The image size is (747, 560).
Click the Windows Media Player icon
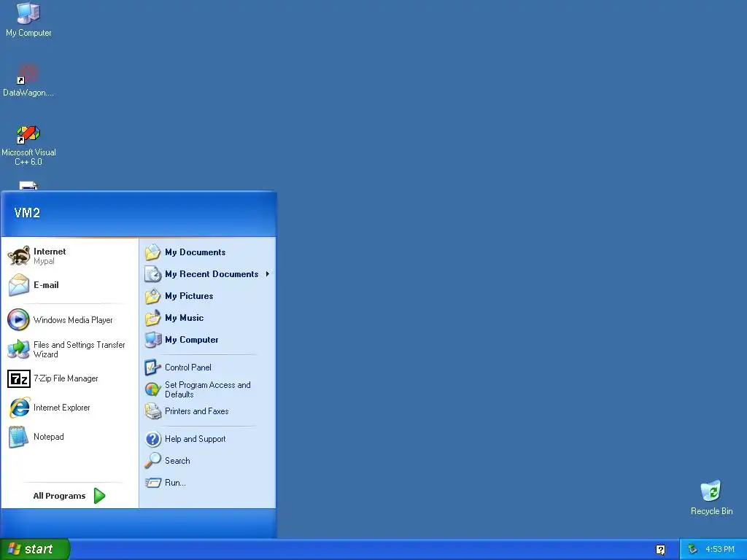[x=18, y=319]
